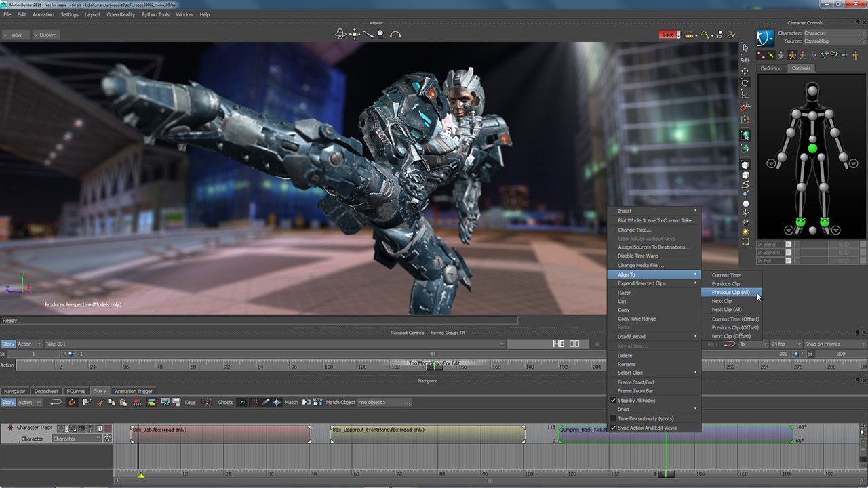Screen dimensions: 868x488
Task: Click the red dots IK/FK display icon
Action: click(x=761, y=55)
